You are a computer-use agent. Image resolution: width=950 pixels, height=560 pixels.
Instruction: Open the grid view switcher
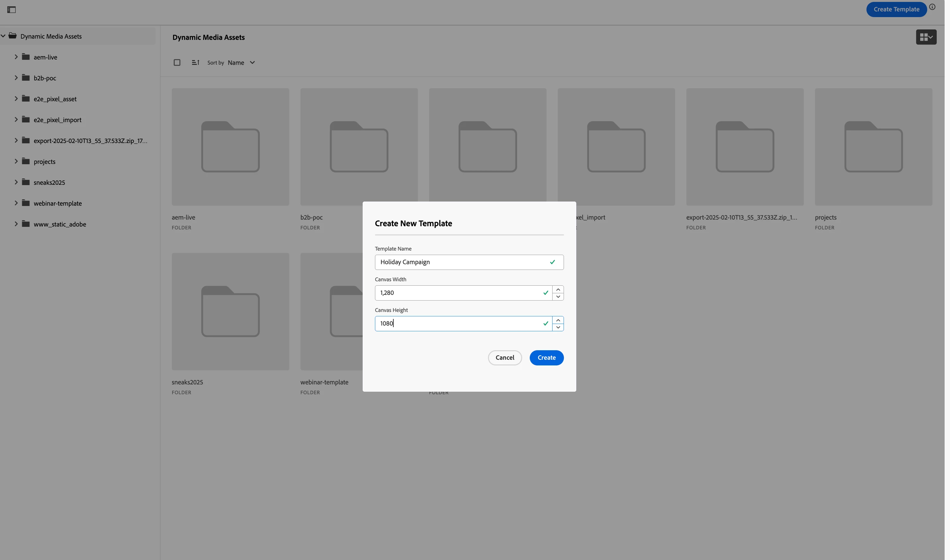point(931,37)
